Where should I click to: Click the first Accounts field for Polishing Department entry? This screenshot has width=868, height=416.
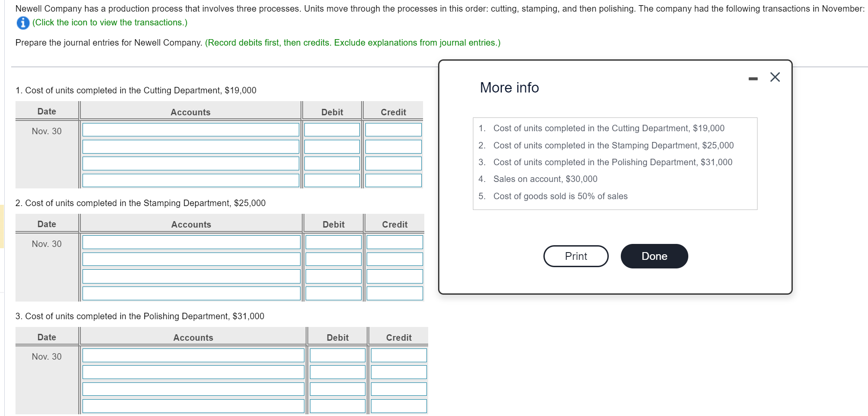pyautogui.click(x=193, y=355)
